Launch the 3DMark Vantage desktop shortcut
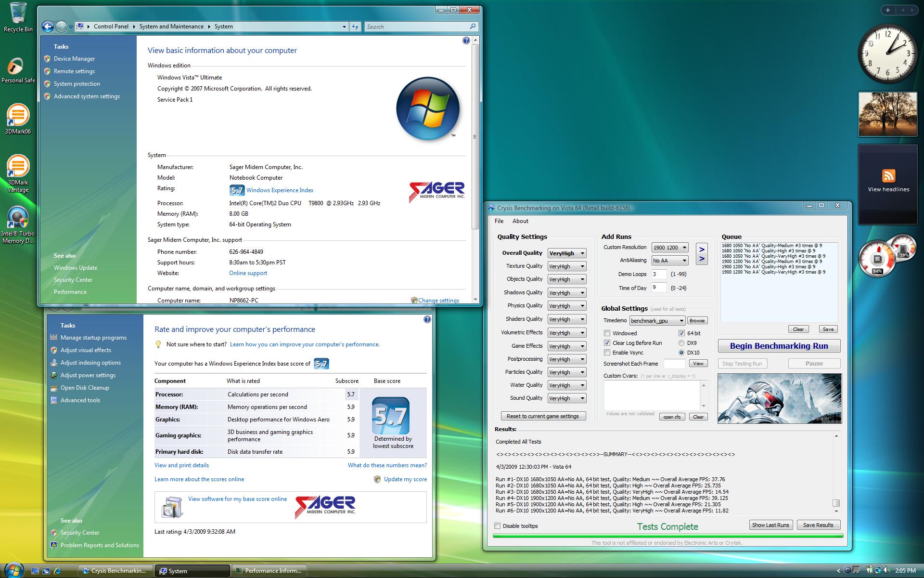Viewport: 924px width, 578px height. point(18,173)
